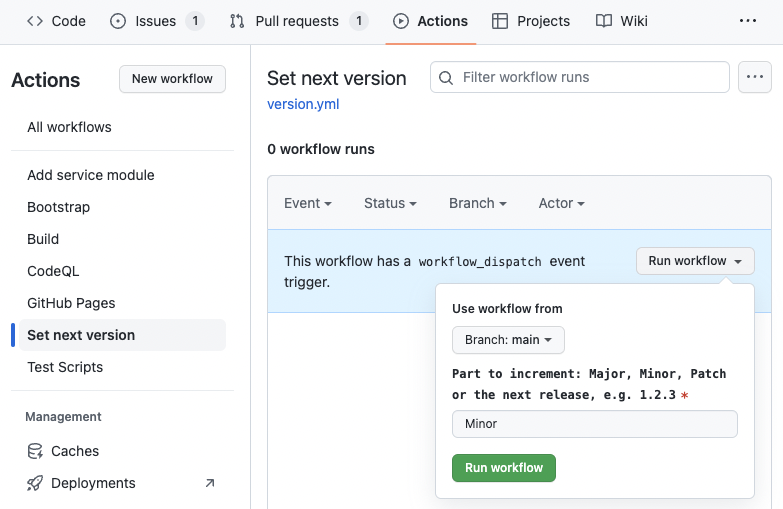The height and width of the screenshot is (509, 783).
Task: Open the Issues tab
Action: tap(156, 21)
